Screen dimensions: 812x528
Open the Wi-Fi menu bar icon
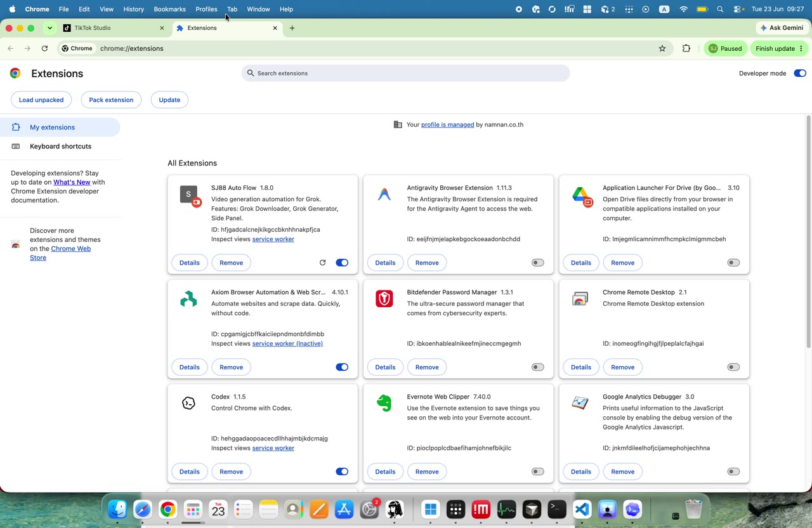pyautogui.click(x=683, y=9)
